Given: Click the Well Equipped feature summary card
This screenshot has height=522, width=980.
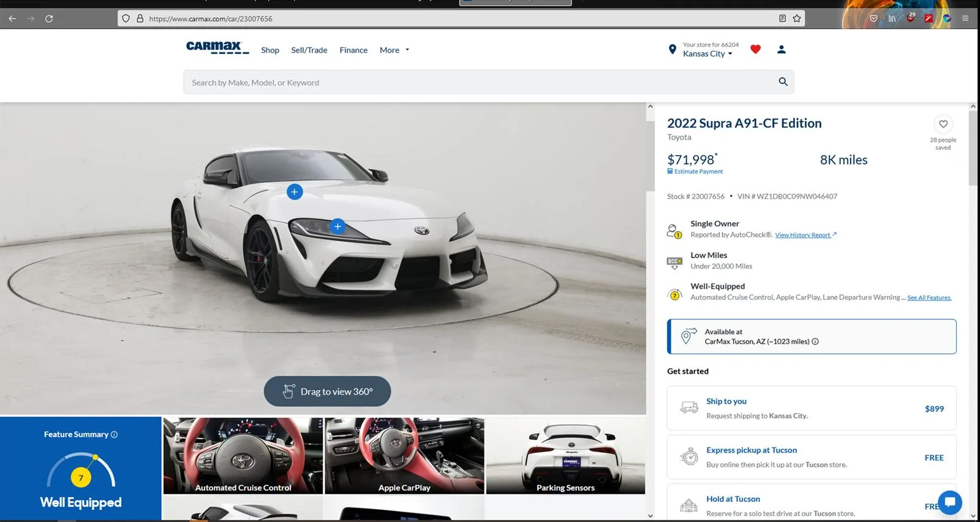Looking at the screenshot, I should tap(81, 469).
